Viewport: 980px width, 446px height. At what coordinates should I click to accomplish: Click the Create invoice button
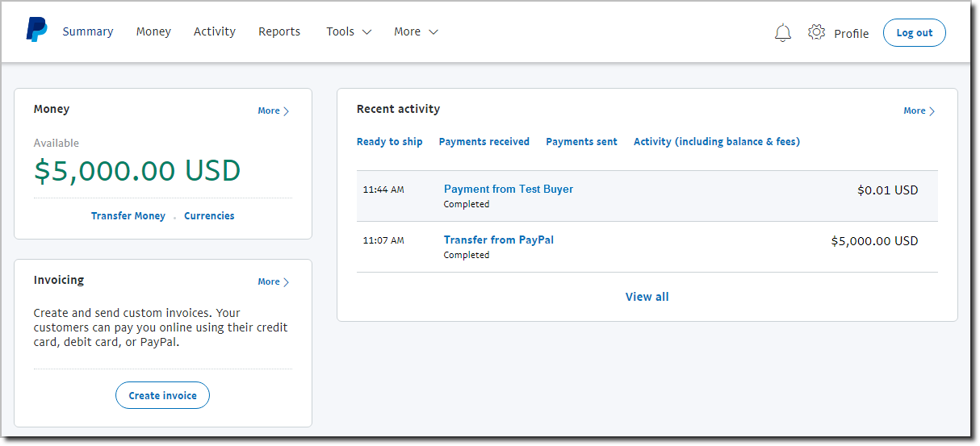[x=162, y=396]
